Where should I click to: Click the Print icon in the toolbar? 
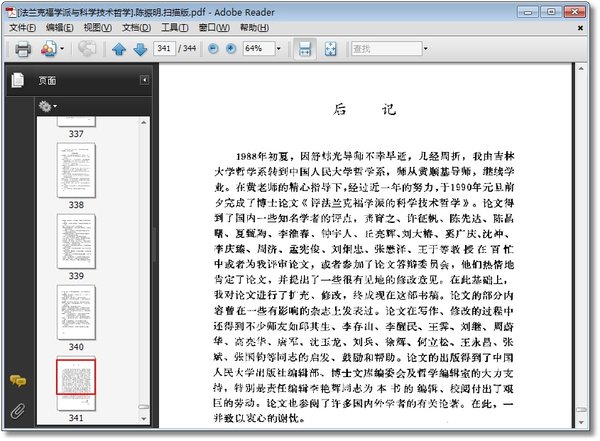coord(23,49)
